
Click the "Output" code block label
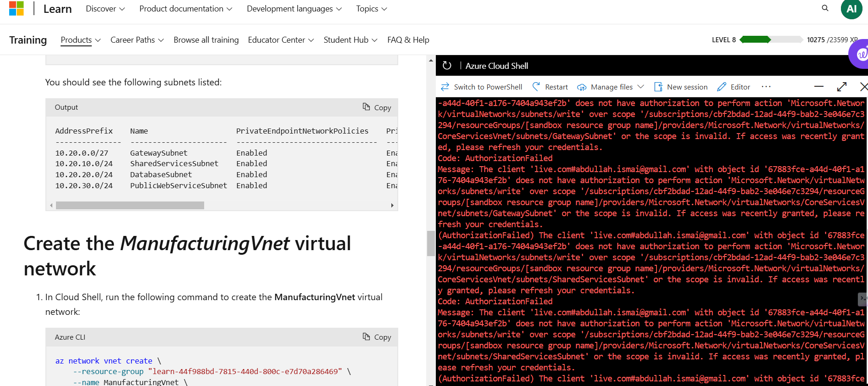(x=67, y=107)
